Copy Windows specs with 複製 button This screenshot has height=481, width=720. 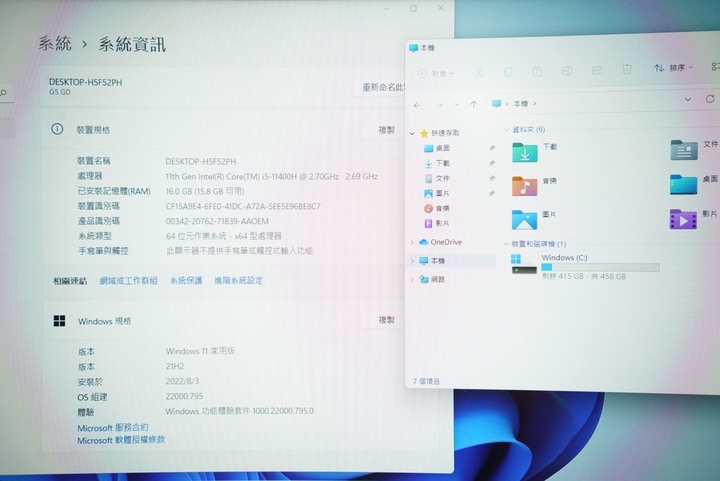click(x=386, y=320)
